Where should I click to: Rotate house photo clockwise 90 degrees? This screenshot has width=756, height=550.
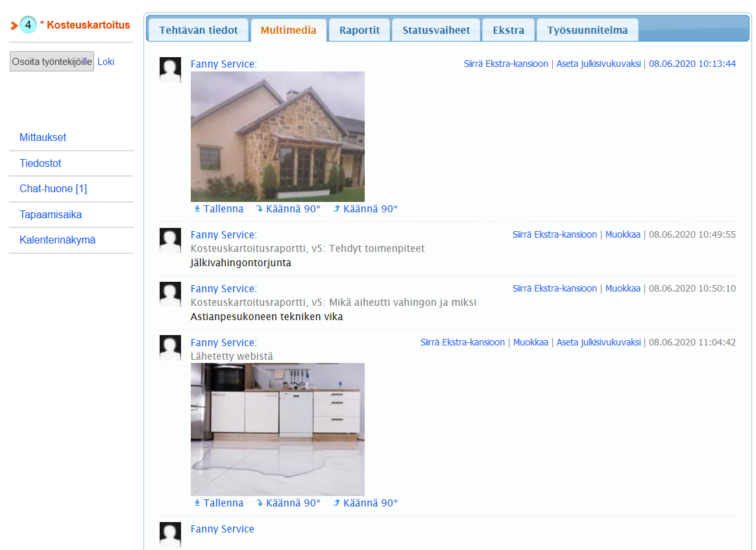click(288, 209)
